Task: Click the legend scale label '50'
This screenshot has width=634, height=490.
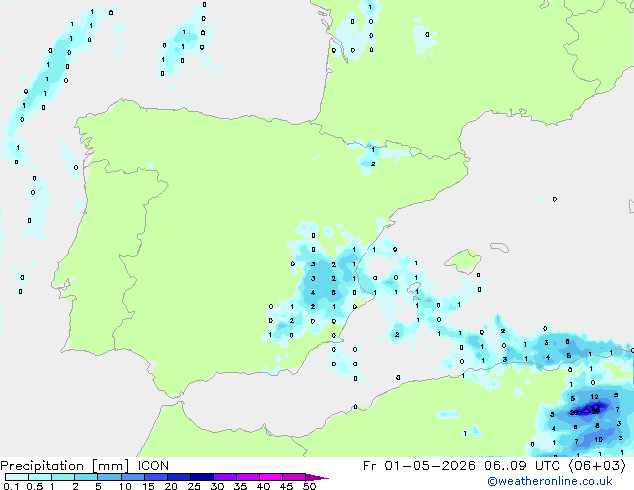Action: click(310, 486)
